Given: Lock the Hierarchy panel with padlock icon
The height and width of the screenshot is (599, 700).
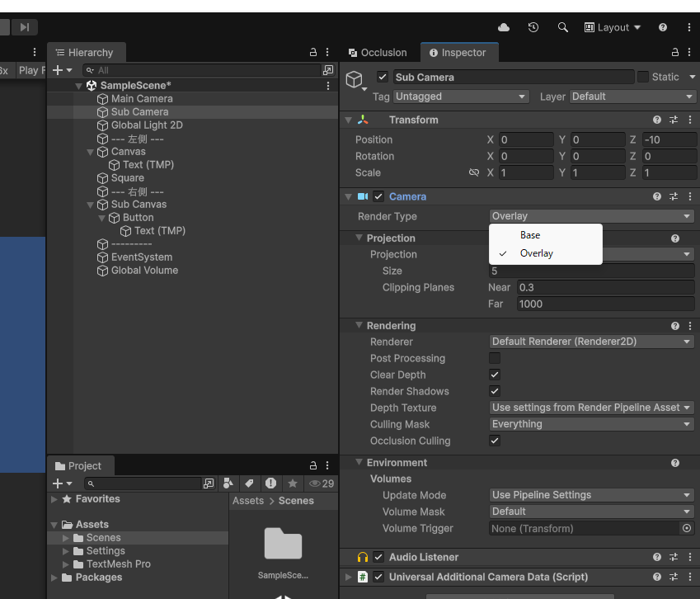Looking at the screenshot, I should pyautogui.click(x=313, y=52).
